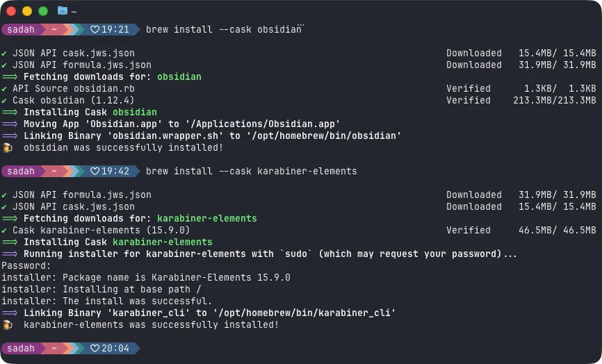602x364 pixels.
Task: Click the brew install --cask obsidian command
Action: coord(224,30)
